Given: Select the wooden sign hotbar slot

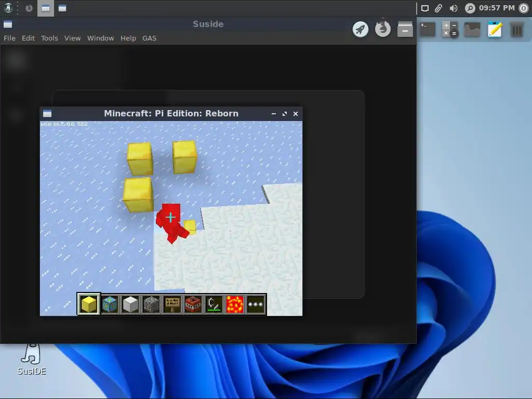Looking at the screenshot, I should 172,304.
